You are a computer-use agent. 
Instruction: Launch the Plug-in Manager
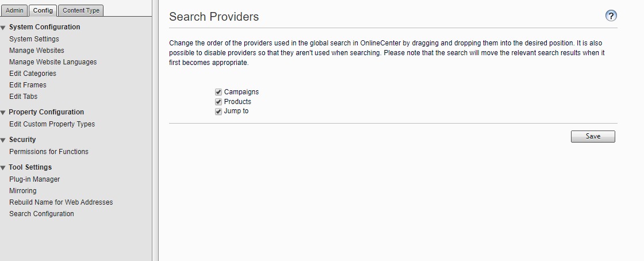pos(34,179)
